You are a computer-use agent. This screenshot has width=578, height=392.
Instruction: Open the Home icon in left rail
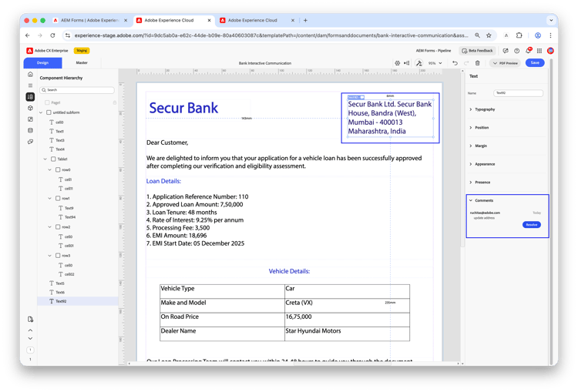click(x=30, y=75)
